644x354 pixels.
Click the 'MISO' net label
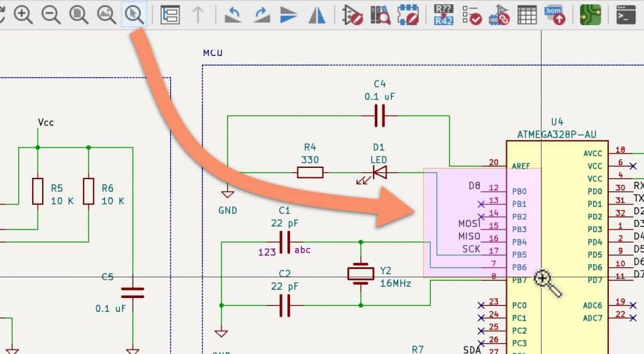(x=469, y=236)
